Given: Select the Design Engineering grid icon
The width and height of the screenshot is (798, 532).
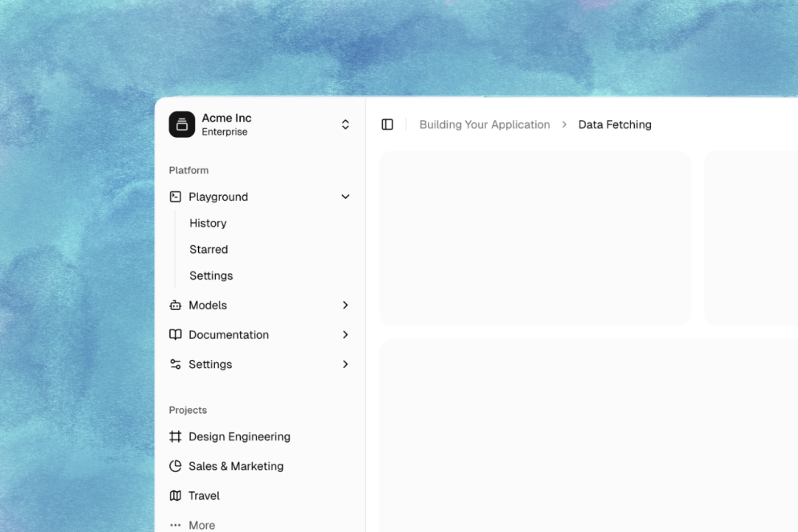Looking at the screenshot, I should [x=175, y=437].
